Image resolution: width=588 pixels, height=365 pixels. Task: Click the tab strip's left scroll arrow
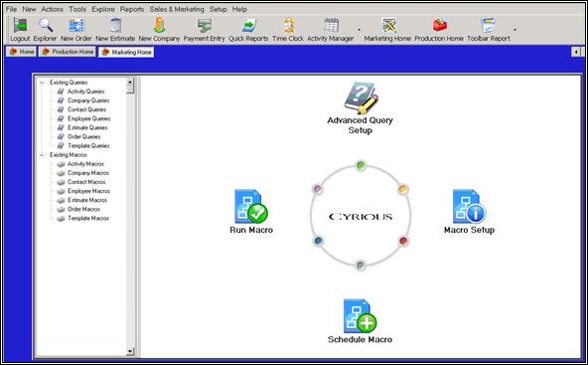pos(576,52)
